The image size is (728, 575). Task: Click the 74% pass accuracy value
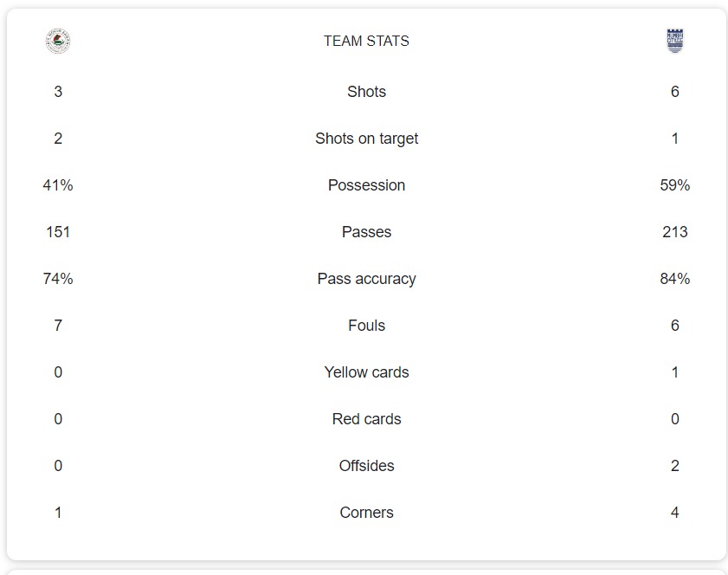58,279
